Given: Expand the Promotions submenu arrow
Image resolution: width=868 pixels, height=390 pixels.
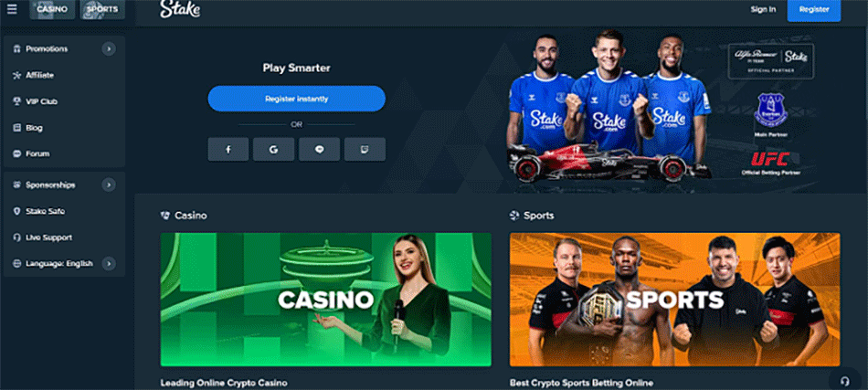Looking at the screenshot, I should [x=109, y=49].
